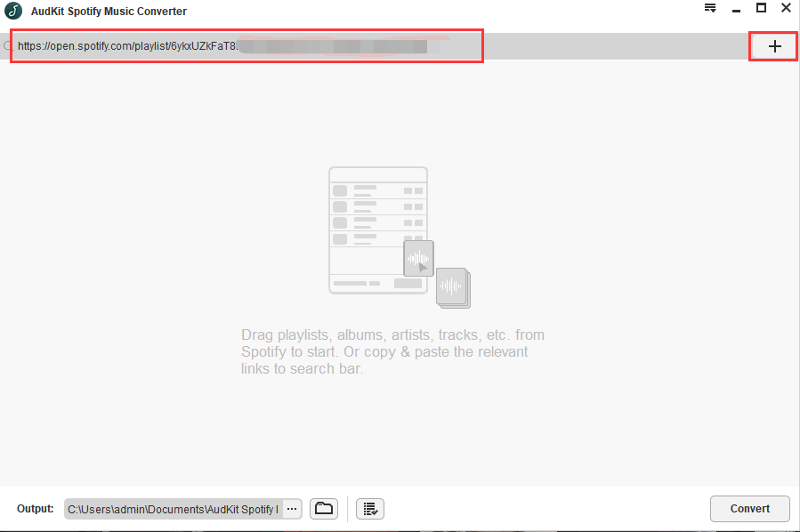The width and height of the screenshot is (800, 532).
Task: Click the output path text field
Action: click(173, 509)
